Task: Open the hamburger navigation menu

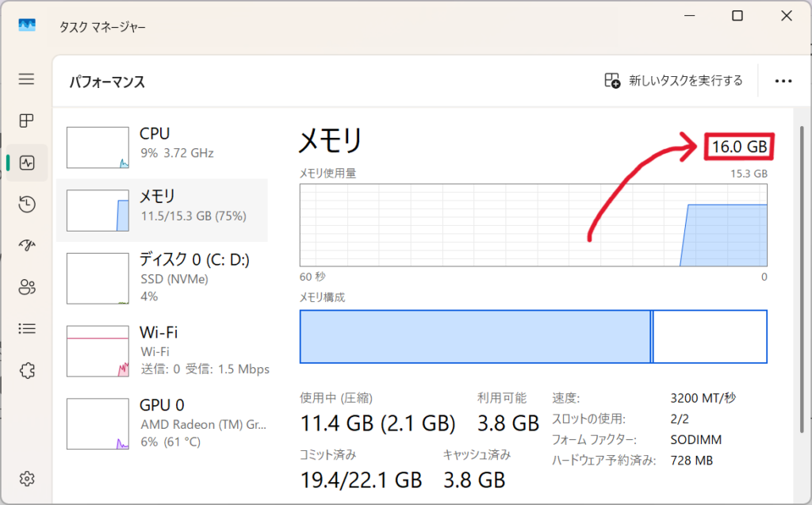Action: click(x=27, y=79)
